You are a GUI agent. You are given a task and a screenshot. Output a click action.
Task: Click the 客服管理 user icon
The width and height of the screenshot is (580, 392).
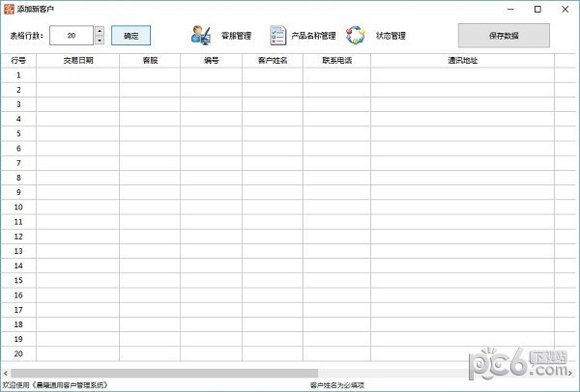coord(201,36)
